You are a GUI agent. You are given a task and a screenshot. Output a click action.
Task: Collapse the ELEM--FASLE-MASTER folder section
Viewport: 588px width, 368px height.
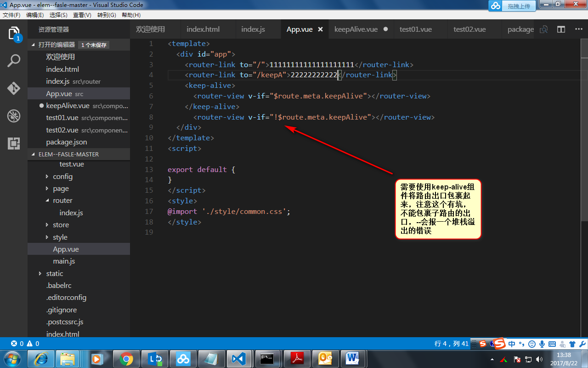33,154
